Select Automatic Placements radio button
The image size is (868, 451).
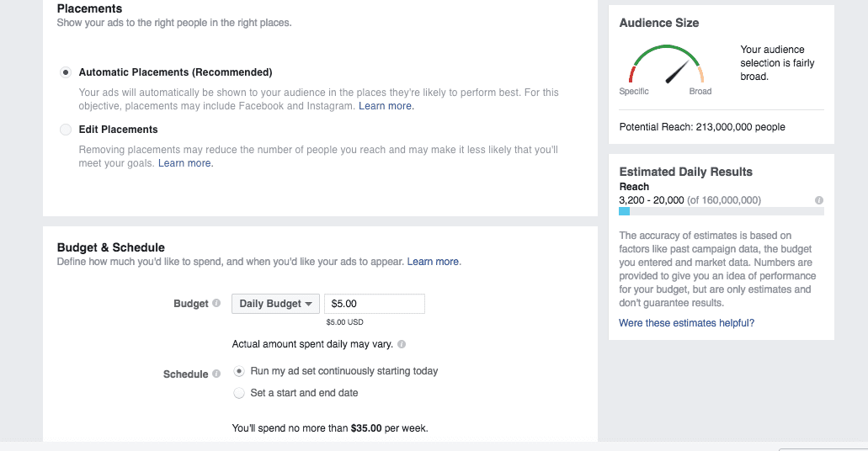[66, 72]
